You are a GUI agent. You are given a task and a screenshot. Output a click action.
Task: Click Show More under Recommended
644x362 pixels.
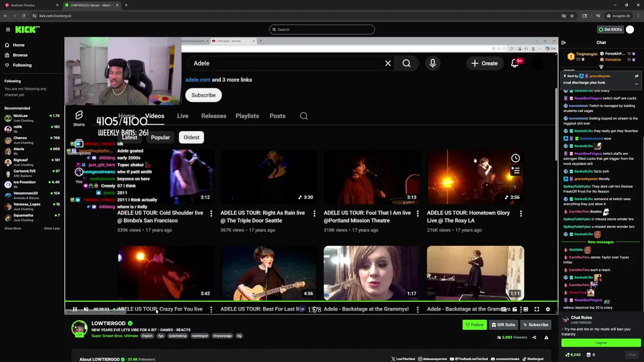click(13, 229)
